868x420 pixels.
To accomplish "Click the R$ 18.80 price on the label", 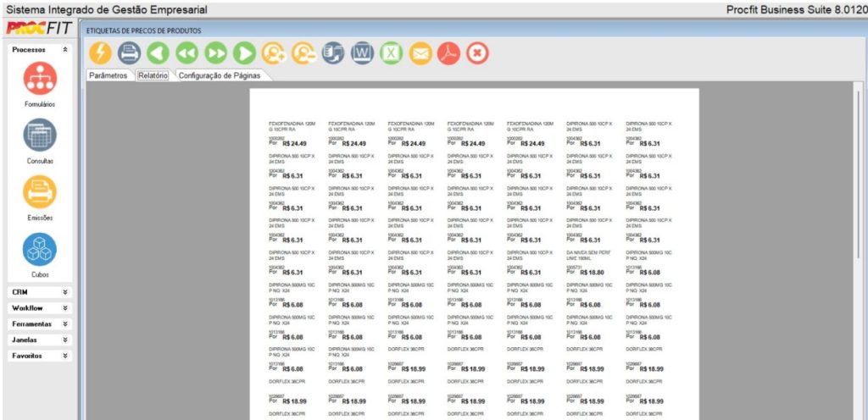I will [592, 273].
